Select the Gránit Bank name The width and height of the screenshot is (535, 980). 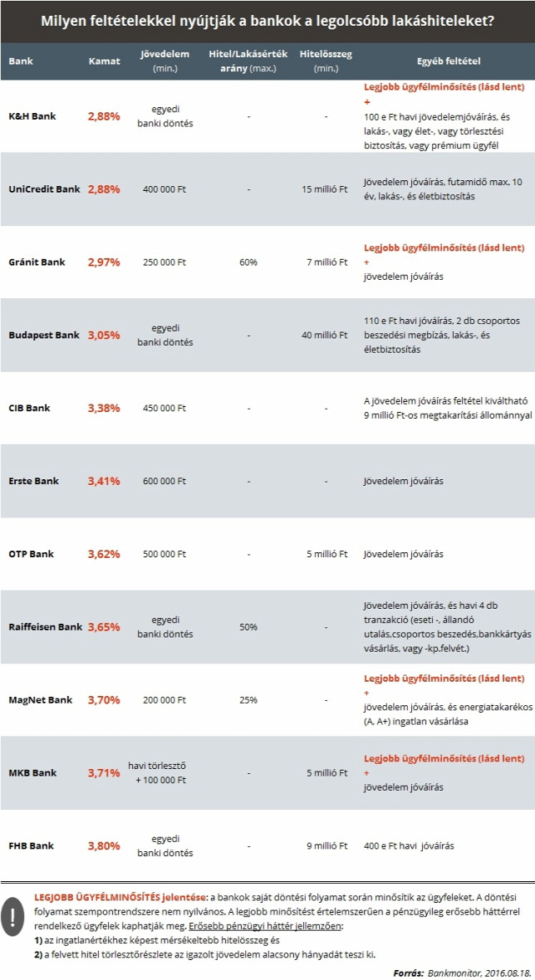(x=37, y=262)
